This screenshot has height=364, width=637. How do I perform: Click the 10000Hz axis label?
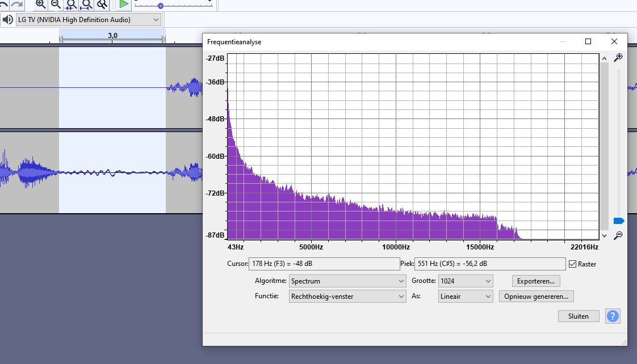point(396,247)
